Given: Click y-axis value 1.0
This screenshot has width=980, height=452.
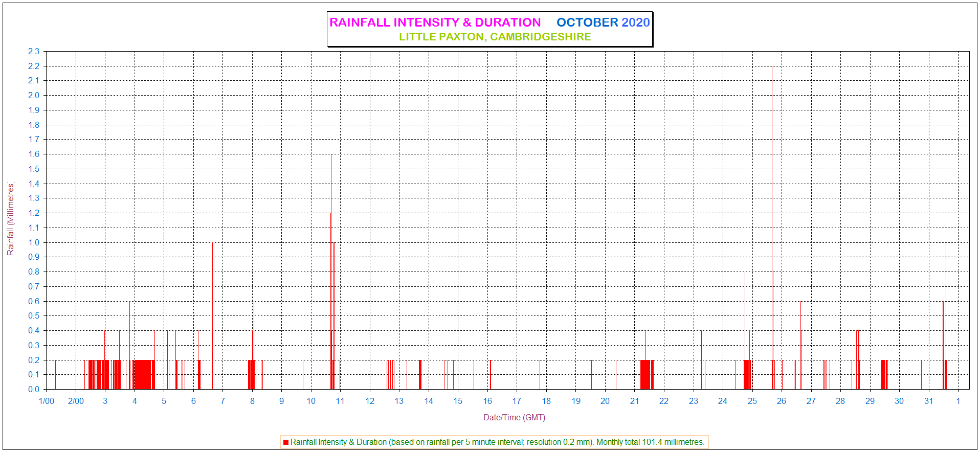Looking at the screenshot, I should point(34,242).
